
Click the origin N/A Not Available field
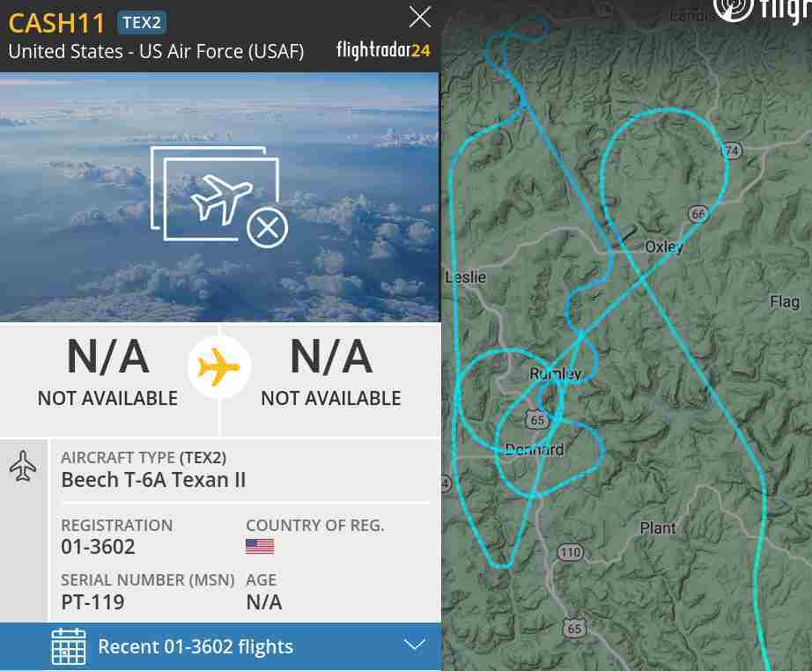(108, 372)
